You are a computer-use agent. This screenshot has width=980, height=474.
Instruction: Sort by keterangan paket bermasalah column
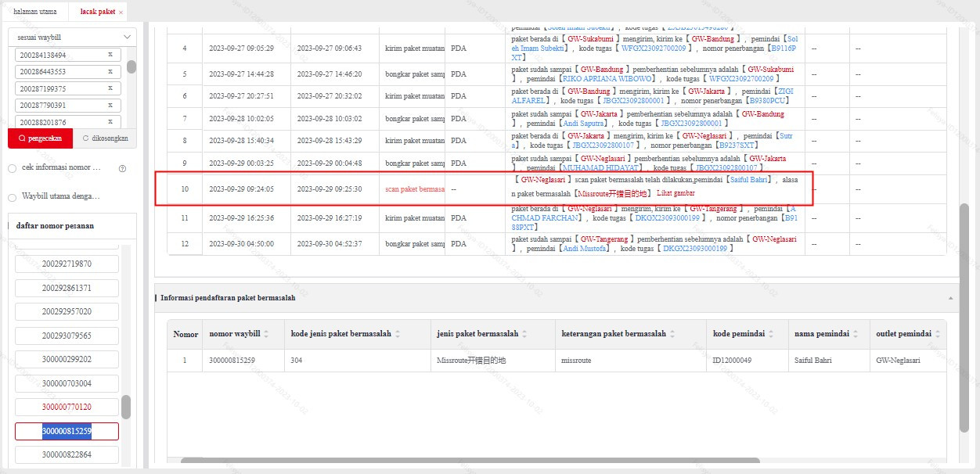click(x=673, y=334)
